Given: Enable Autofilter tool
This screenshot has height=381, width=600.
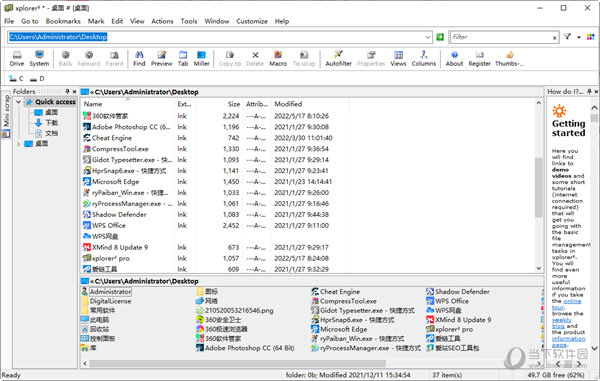Looking at the screenshot, I should (x=338, y=59).
